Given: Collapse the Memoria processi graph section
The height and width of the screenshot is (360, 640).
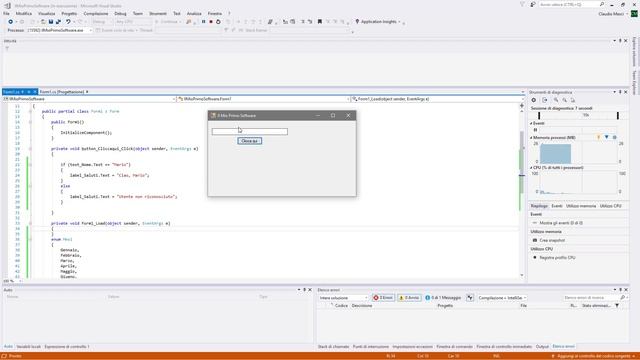Looking at the screenshot, I should [531, 138].
